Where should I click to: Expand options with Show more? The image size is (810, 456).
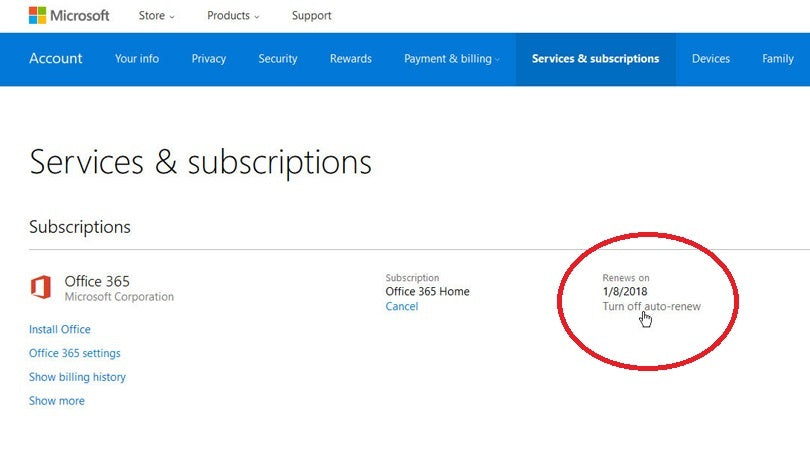pos(57,401)
